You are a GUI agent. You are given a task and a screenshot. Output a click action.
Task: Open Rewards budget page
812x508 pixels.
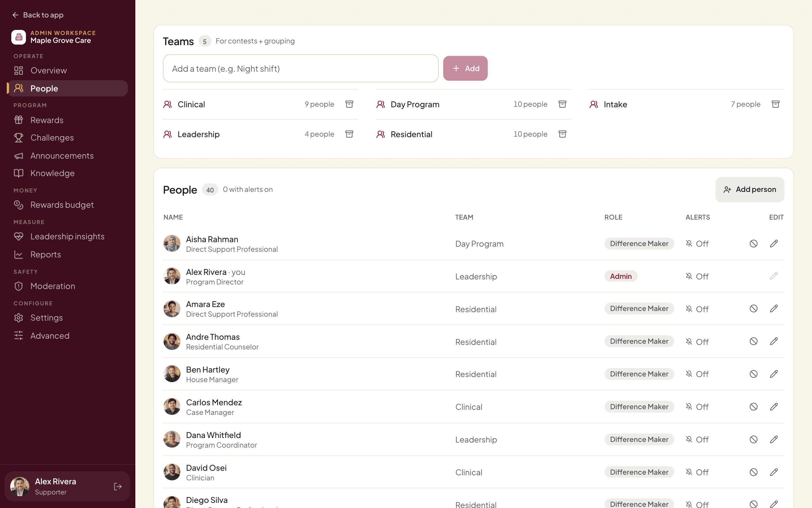point(68,205)
